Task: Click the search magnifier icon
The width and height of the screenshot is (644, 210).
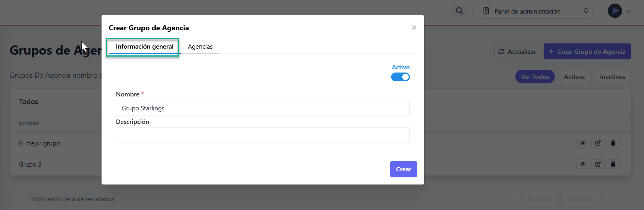Action: point(460,11)
